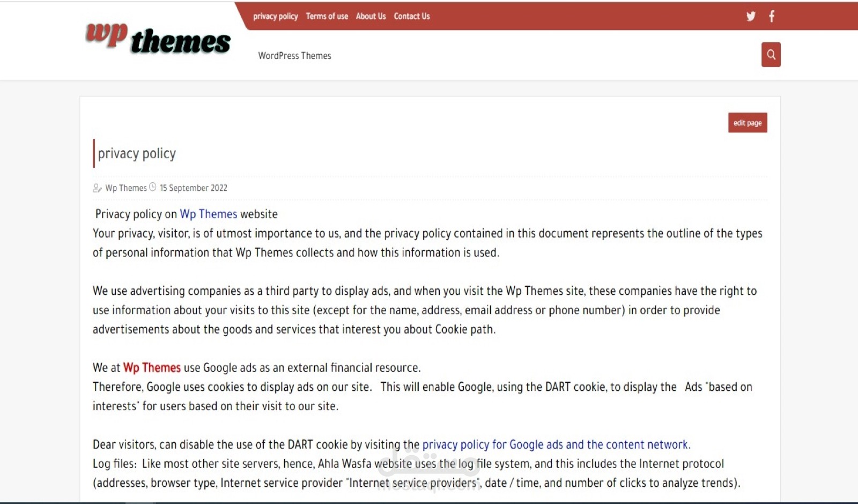Click the wp themes site logo
Image resolution: width=858 pixels, height=504 pixels.
pos(158,39)
